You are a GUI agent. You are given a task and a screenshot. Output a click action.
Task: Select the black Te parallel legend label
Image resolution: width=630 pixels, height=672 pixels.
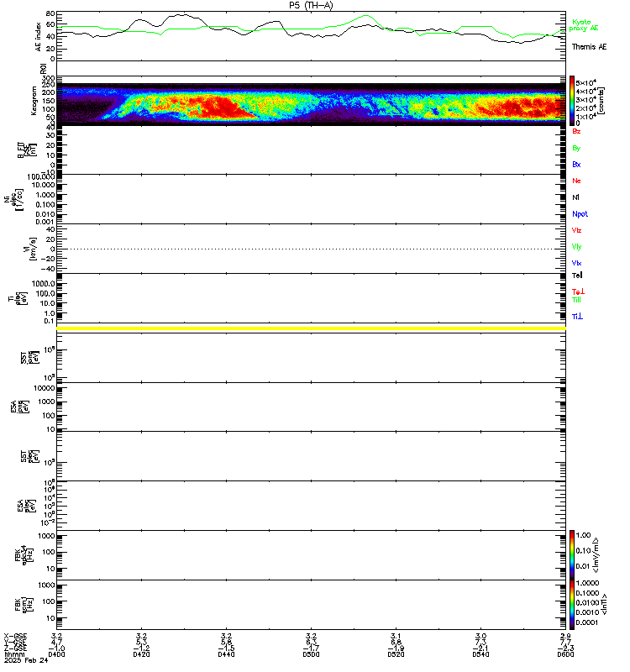tap(577, 276)
